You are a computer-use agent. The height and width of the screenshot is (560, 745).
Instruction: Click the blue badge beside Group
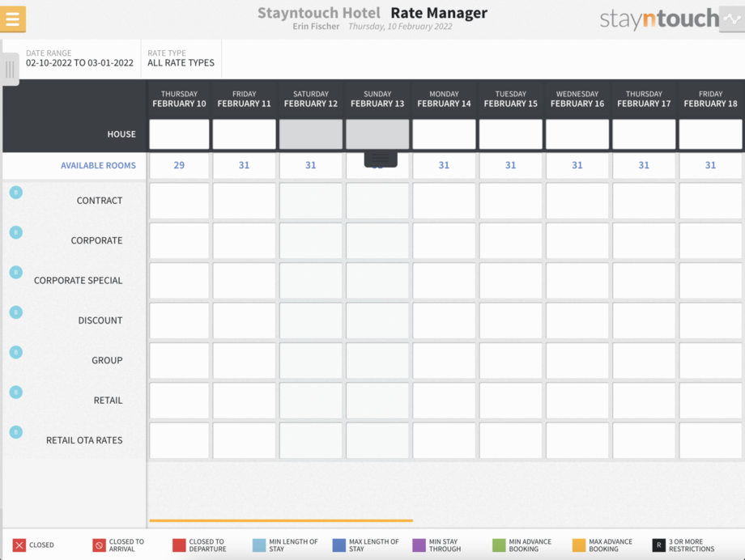coord(15,352)
